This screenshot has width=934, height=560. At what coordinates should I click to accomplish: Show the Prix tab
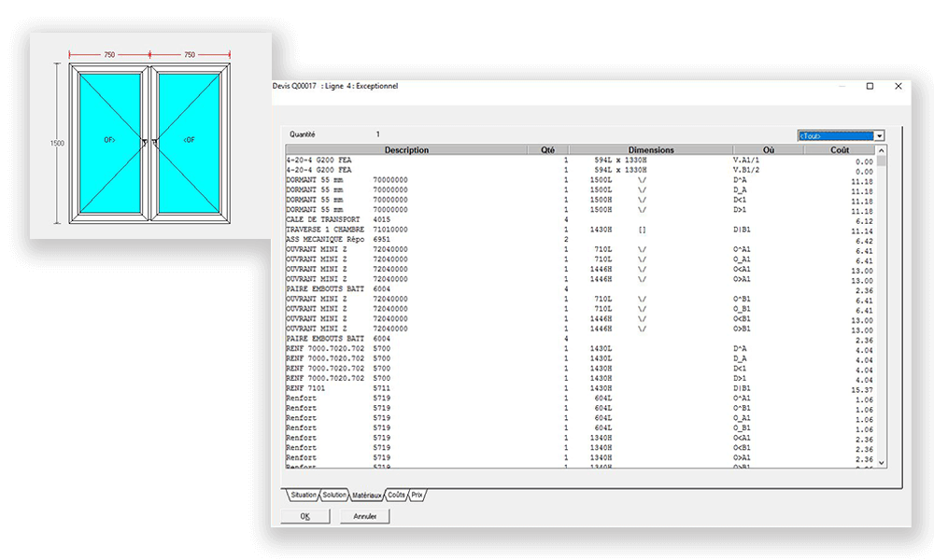click(x=417, y=495)
